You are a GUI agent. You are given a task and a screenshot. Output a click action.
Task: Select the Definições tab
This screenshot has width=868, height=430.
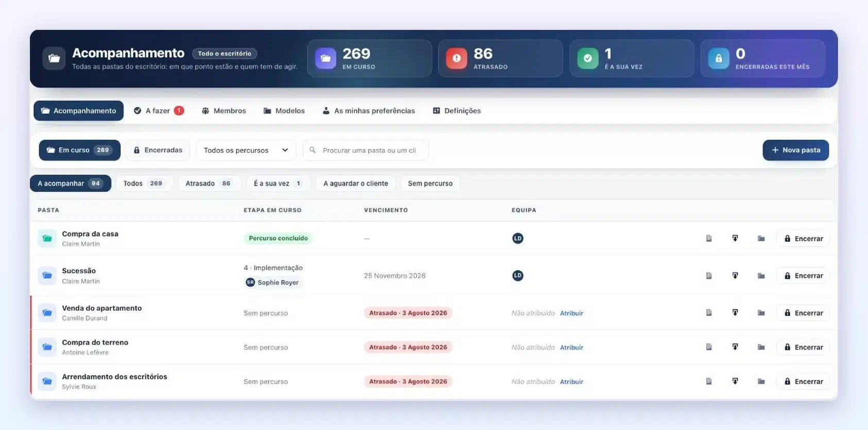click(457, 111)
